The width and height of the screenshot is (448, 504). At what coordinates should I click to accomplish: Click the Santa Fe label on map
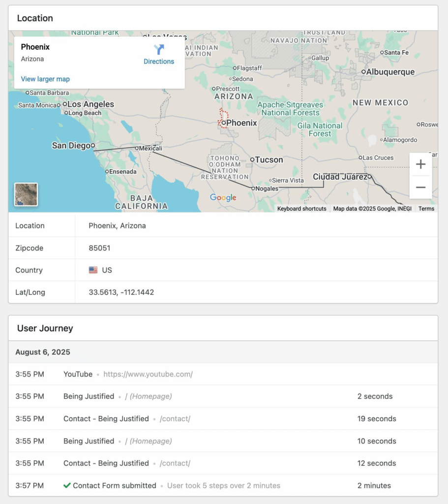pyautogui.click(x=396, y=52)
